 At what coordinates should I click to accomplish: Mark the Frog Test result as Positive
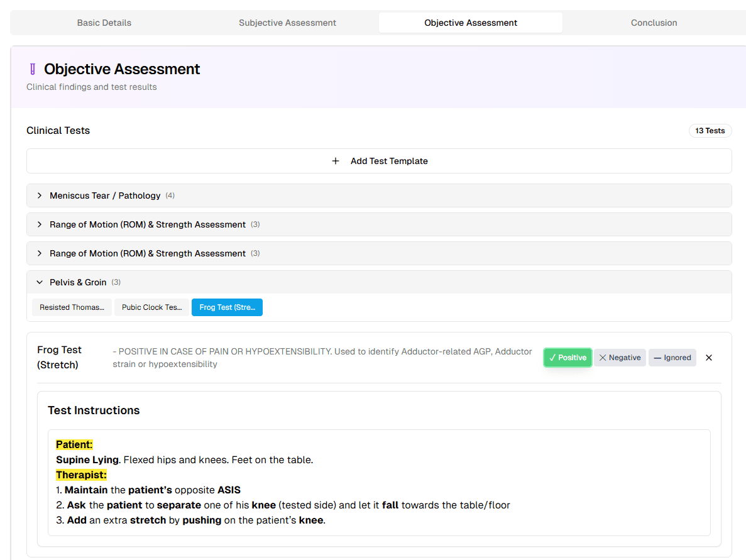click(568, 357)
